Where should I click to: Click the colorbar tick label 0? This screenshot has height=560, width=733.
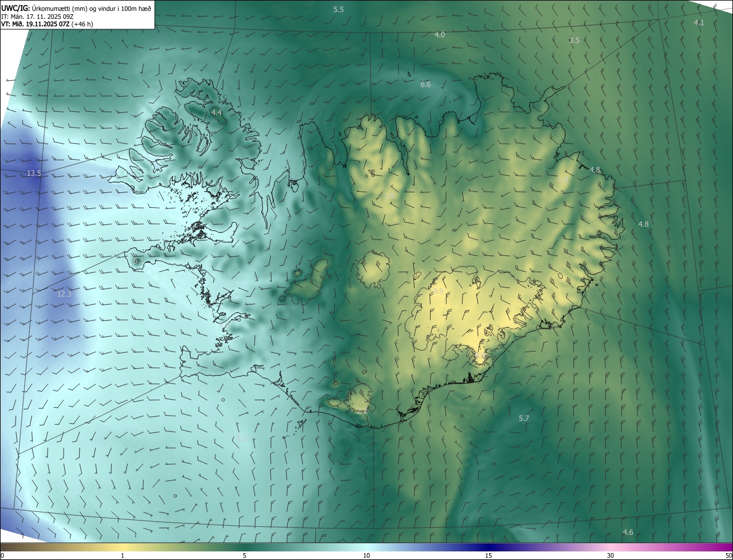pos(2,555)
